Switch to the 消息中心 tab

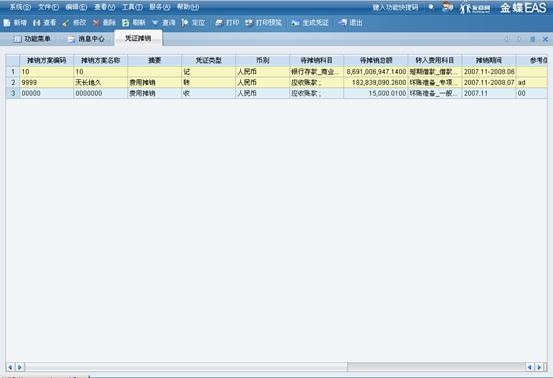coord(86,39)
